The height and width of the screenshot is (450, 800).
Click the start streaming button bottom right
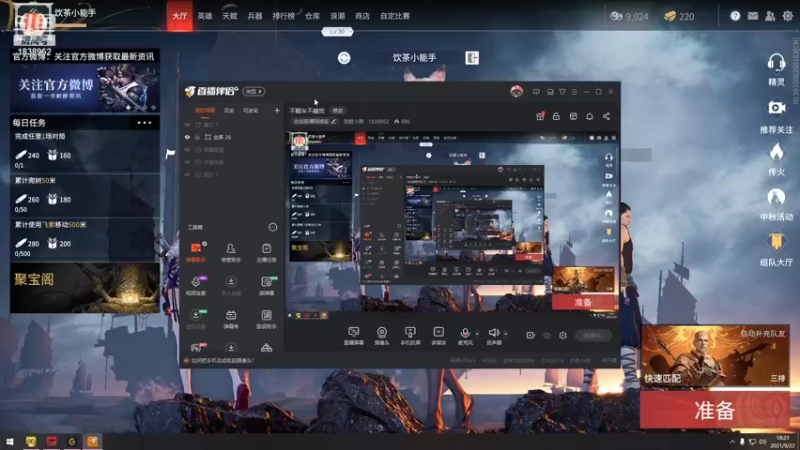point(594,335)
